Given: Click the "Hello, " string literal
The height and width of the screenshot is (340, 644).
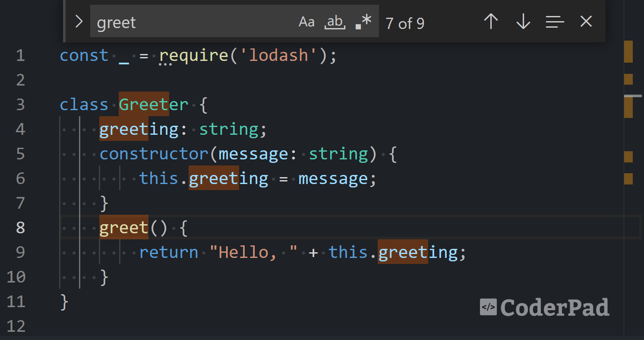Looking at the screenshot, I should [x=253, y=252].
